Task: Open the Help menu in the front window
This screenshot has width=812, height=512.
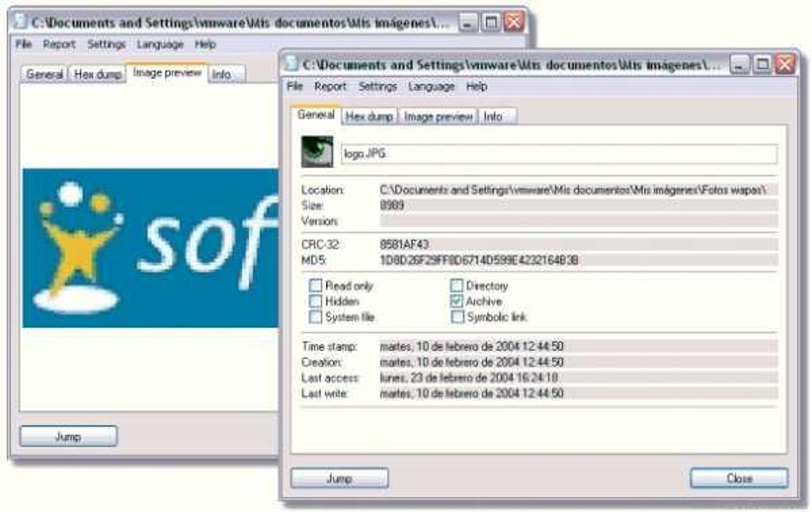Action: [x=476, y=87]
